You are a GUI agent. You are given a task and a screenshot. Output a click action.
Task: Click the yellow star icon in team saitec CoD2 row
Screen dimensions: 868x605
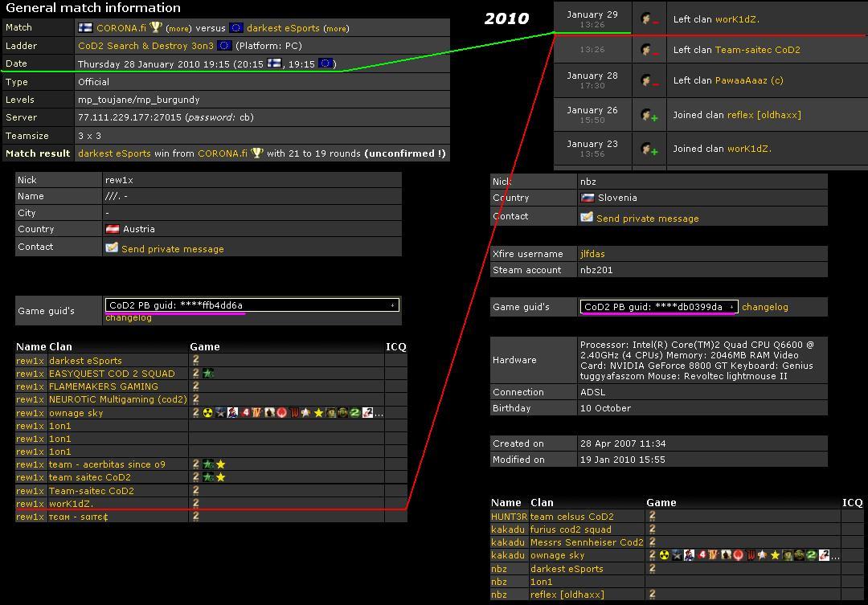coord(220,477)
